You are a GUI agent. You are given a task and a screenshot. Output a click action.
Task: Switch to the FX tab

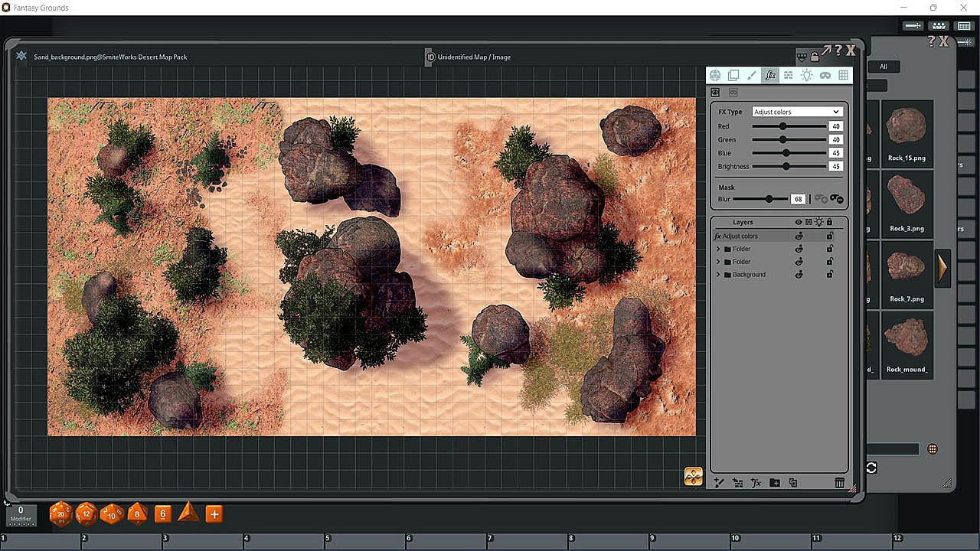coord(770,75)
